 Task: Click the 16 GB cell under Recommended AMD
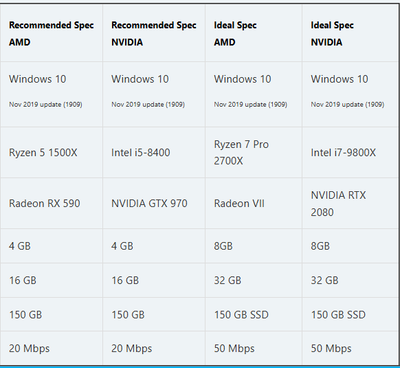coord(51,280)
